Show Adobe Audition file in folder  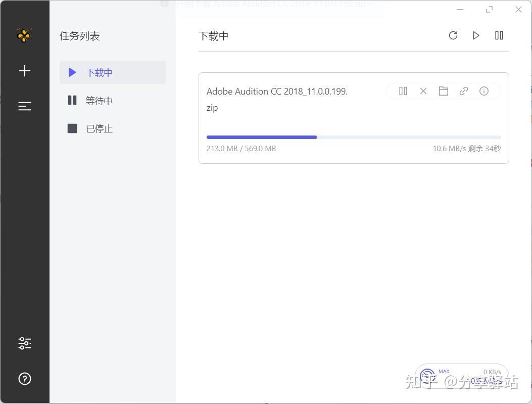coord(444,91)
